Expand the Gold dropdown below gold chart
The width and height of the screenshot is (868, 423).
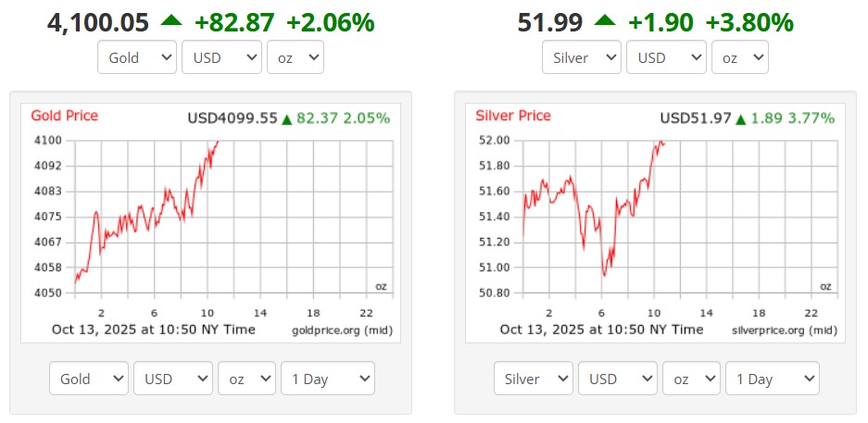pyautogui.click(x=89, y=379)
